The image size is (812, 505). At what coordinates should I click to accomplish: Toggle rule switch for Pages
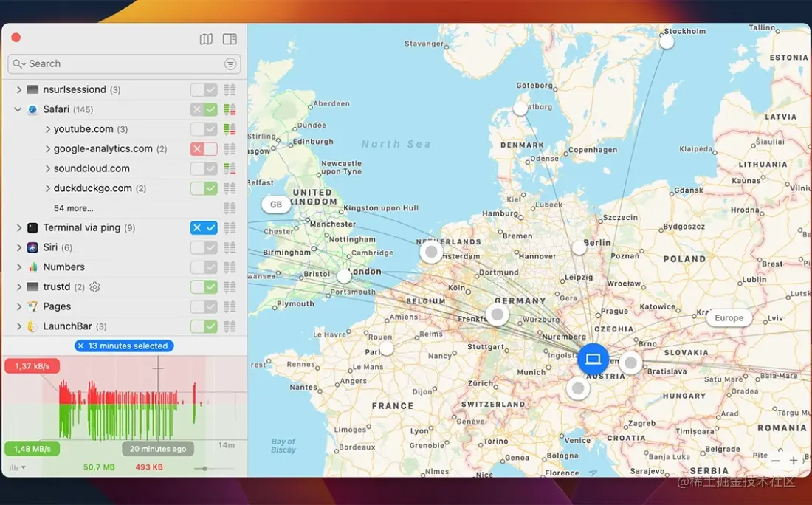click(204, 306)
